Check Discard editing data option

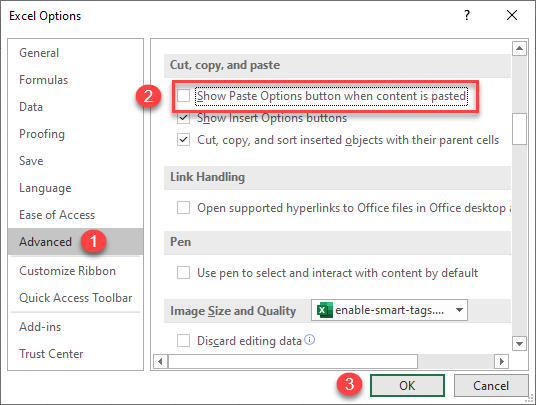(x=184, y=340)
